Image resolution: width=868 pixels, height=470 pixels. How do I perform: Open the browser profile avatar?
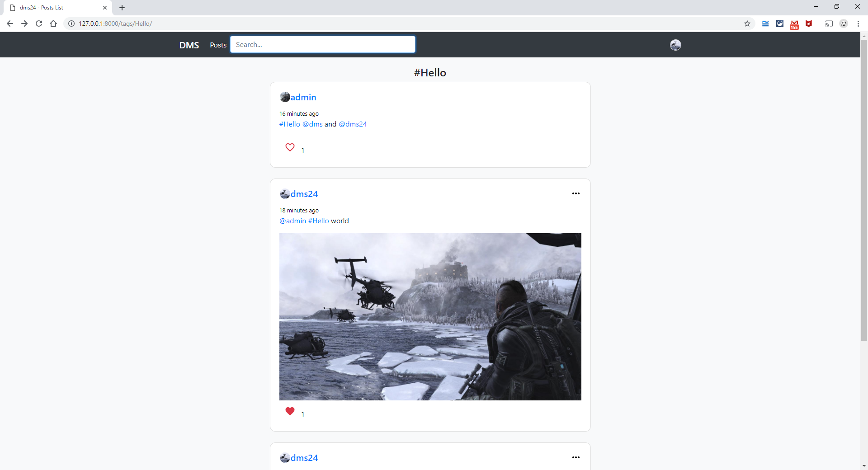coord(844,23)
